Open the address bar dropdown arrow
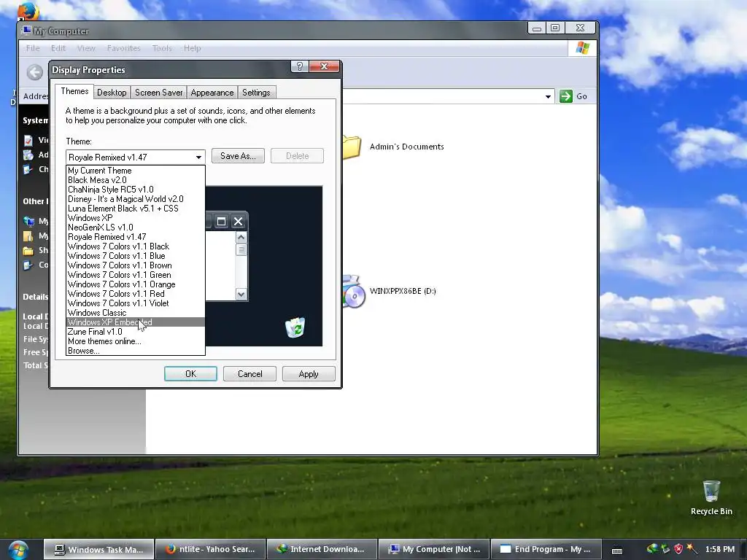 coord(548,97)
